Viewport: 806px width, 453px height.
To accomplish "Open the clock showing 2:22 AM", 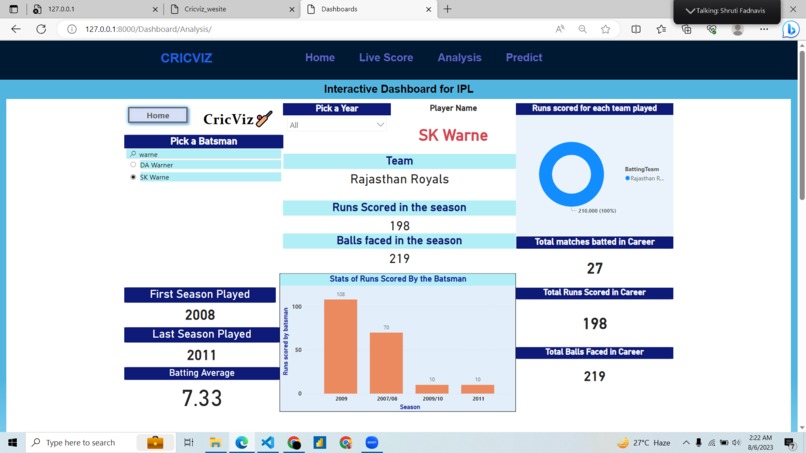I will click(x=760, y=442).
